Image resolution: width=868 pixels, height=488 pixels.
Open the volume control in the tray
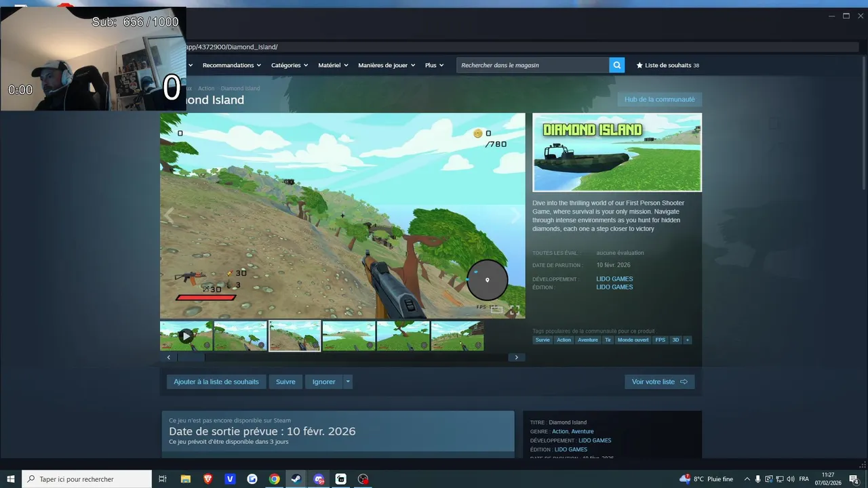(791, 479)
